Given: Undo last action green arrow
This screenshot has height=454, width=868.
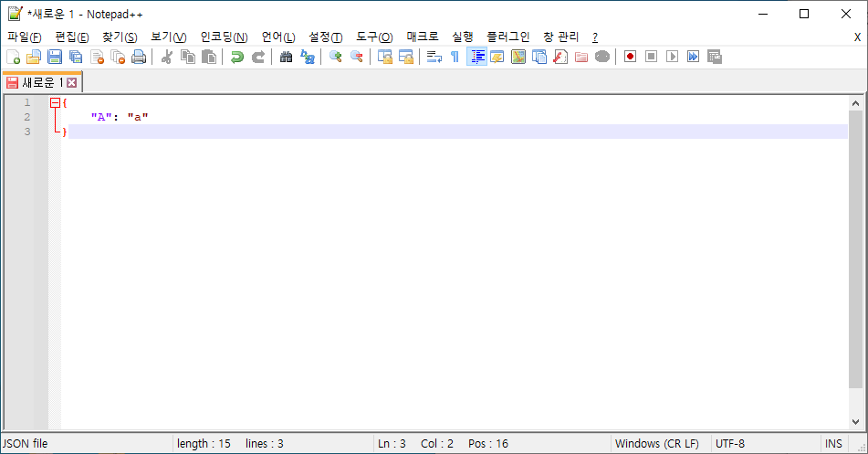Looking at the screenshot, I should [x=237, y=57].
